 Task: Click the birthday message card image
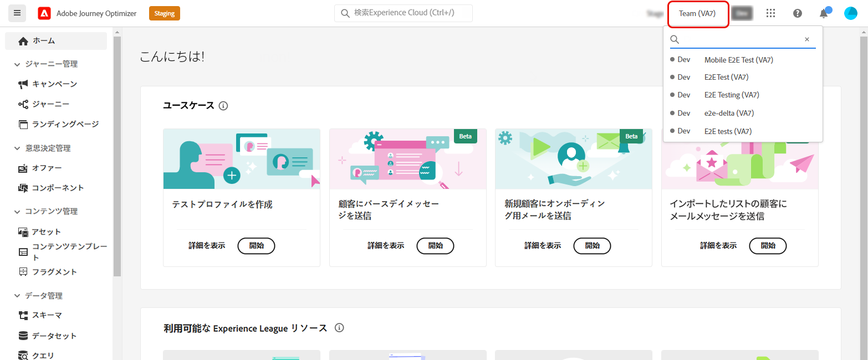408,159
